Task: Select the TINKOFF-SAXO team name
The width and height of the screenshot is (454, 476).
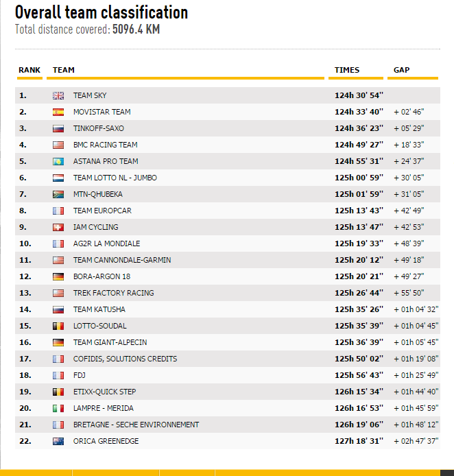Action: 99,128
